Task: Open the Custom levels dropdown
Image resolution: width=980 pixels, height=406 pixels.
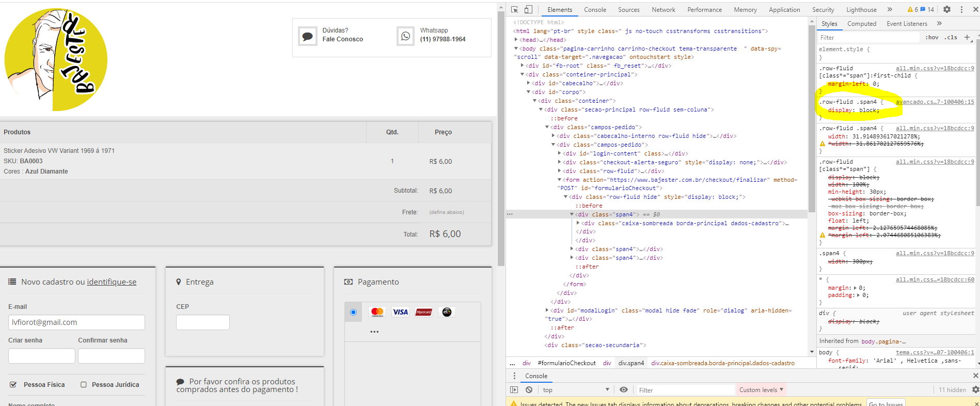Action: click(761, 389)
